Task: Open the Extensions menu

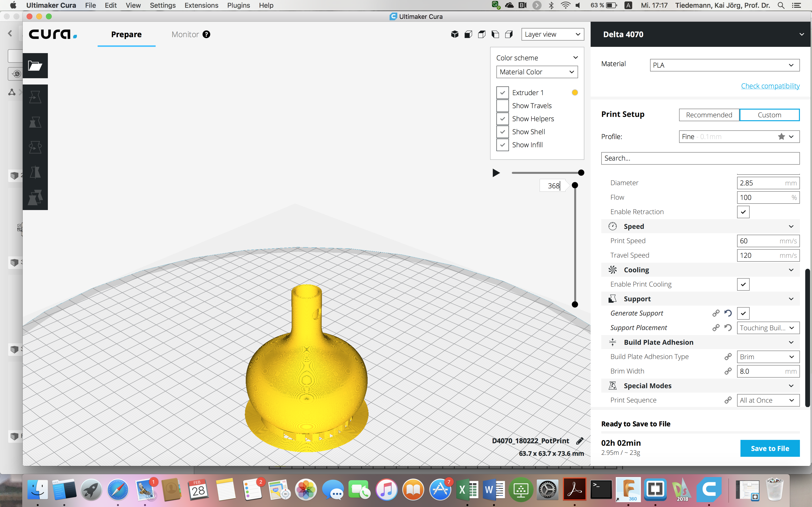Action: point(201,5)
